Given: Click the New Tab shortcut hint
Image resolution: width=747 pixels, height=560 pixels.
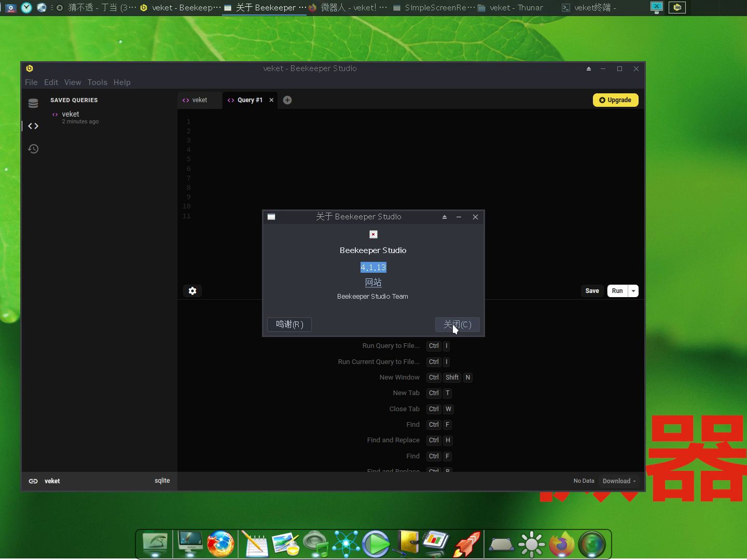Looking at the screenshot, I should pos(406,393).
